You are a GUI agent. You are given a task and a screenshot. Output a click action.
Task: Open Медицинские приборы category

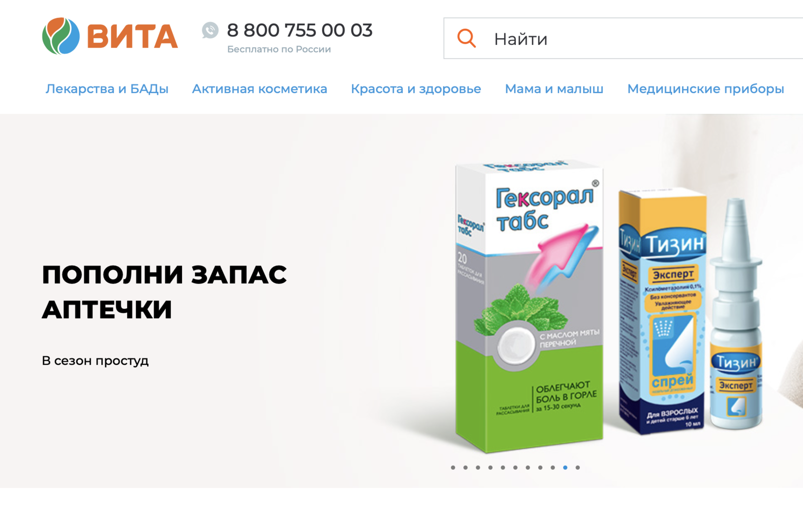tap(705, 89)
